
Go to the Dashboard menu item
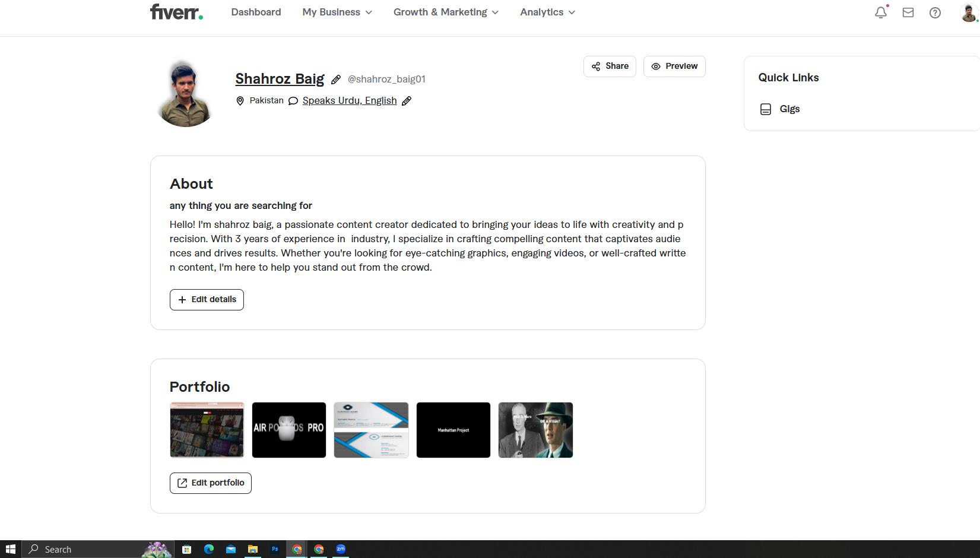coord(256,12)
